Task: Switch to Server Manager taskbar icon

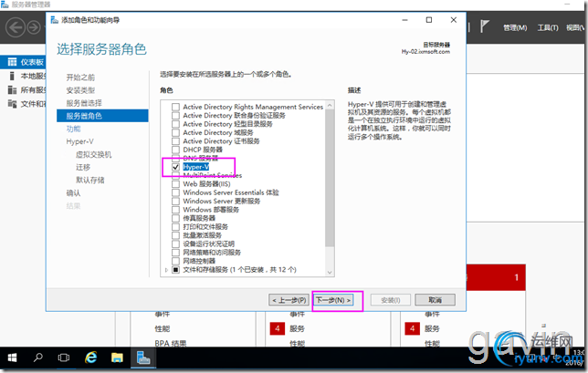Action: pos(143,358)
